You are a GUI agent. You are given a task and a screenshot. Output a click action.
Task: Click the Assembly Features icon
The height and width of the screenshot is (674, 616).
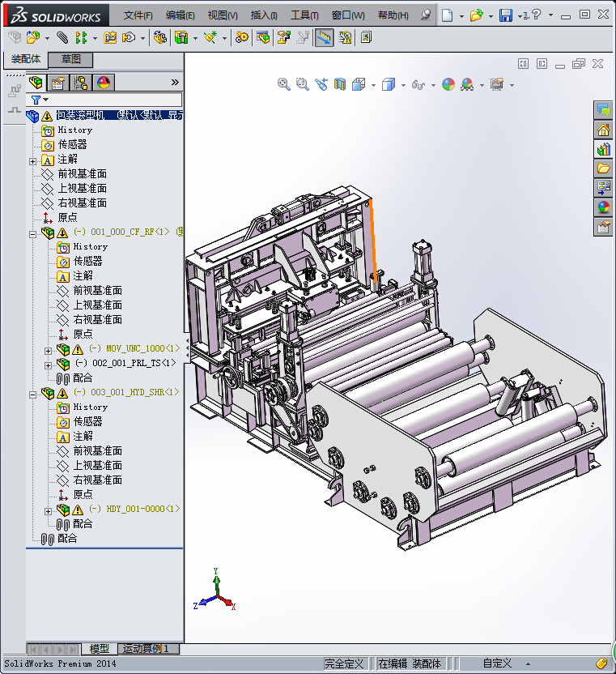coord(181,38)
